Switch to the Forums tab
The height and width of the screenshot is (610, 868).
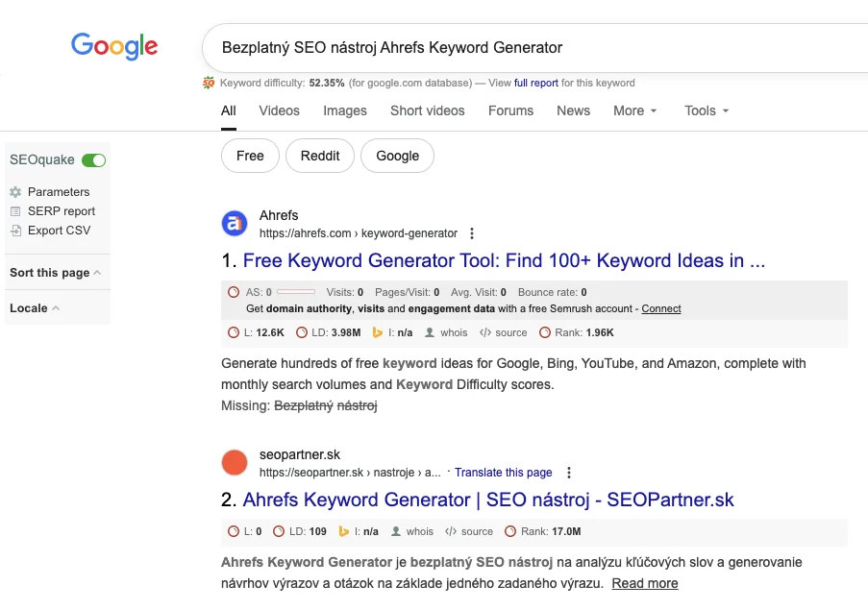click(510, 110)
